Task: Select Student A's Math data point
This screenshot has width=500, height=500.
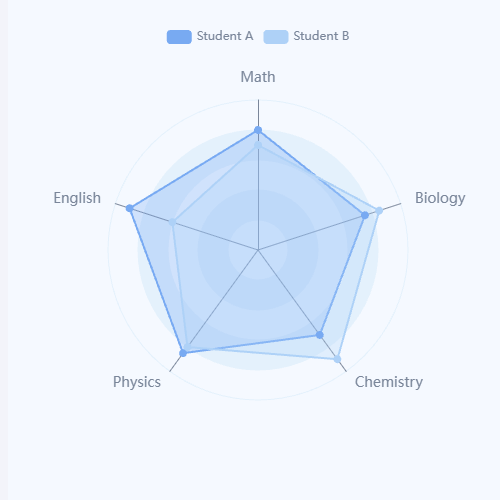Action: click(x=258, y=130)
